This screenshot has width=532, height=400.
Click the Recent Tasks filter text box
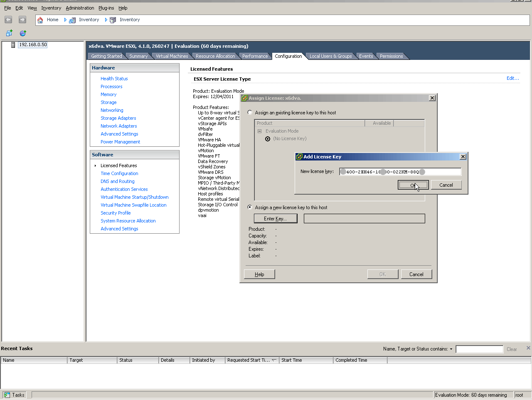pos(479,349)
